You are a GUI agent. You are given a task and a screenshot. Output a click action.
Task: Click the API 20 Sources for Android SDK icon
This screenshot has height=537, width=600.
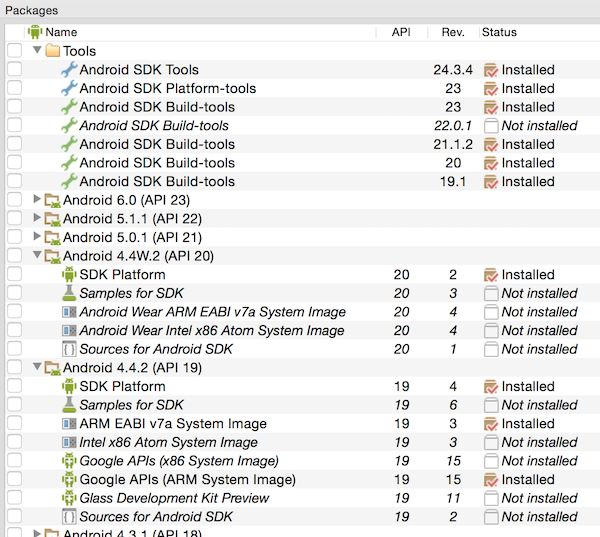pyautogui.click(x=69, y=349)
